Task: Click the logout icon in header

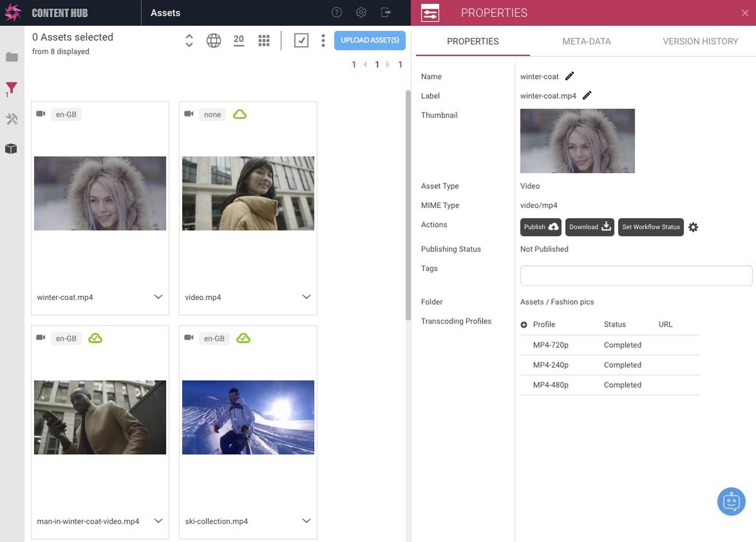Action: (x=386, y=12)
